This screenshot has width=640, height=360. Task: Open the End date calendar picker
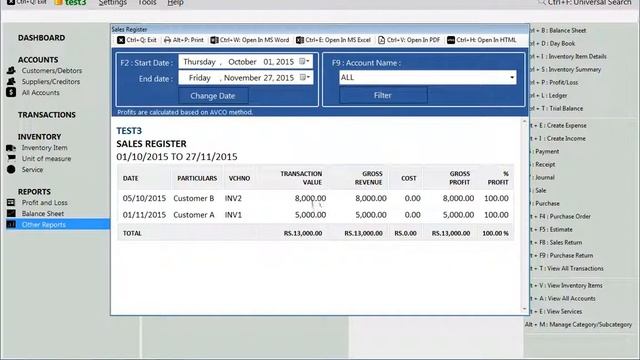pos(304,78)
